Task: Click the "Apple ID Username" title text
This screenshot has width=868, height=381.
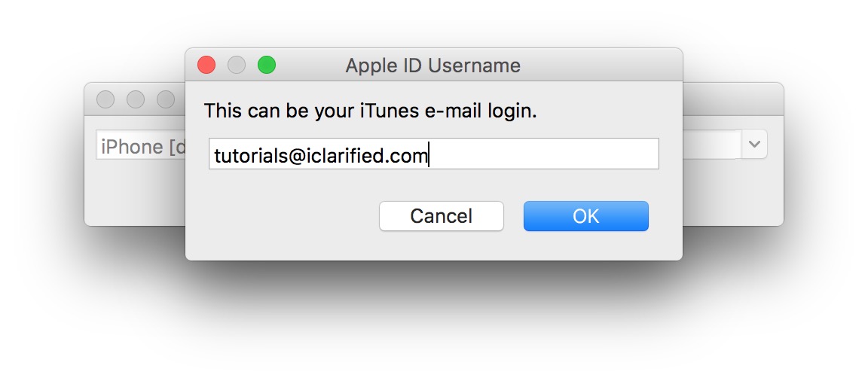Action: pos(433,66)
